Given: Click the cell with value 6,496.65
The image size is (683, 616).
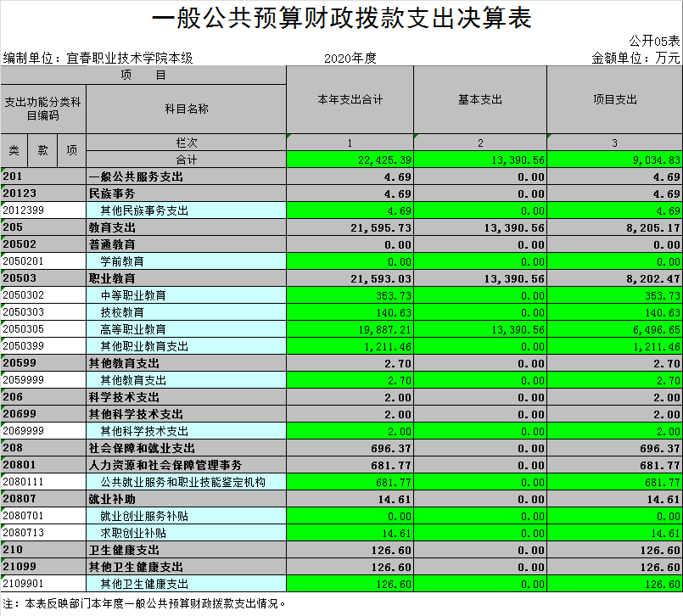Looking at the screenshot, I should point(614,329).
